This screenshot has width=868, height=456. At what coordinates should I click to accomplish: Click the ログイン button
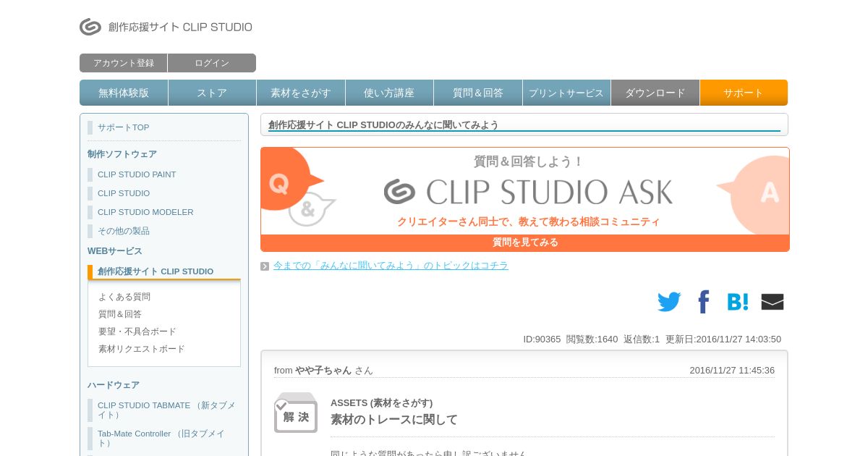(x=212, y=63)
